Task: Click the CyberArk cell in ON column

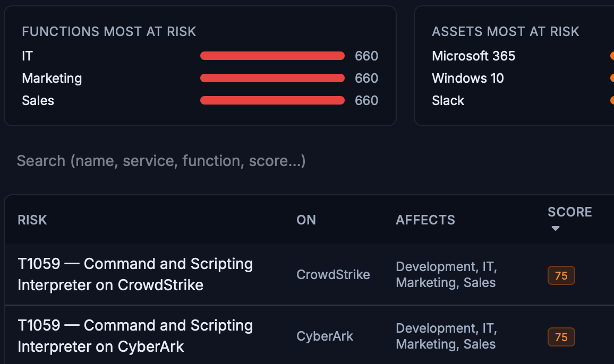Action: click(325, 336)
